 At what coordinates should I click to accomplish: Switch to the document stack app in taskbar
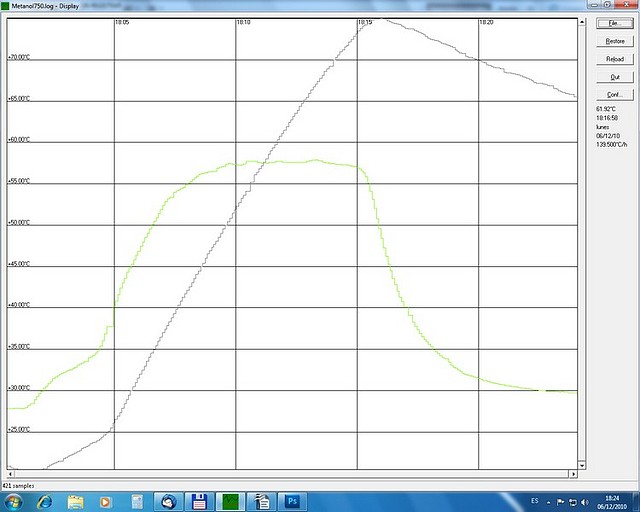click(x=261, y=502)
